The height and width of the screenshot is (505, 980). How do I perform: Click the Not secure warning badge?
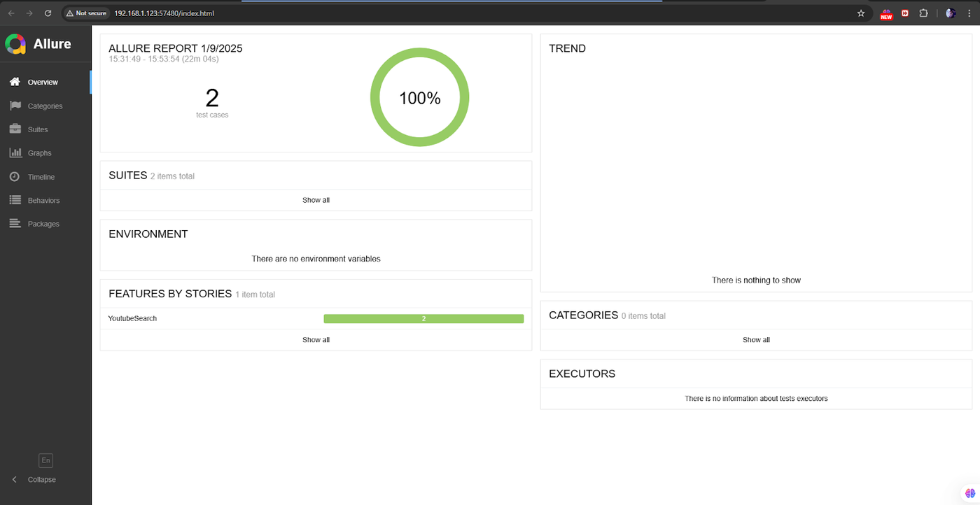click(86, 13)
